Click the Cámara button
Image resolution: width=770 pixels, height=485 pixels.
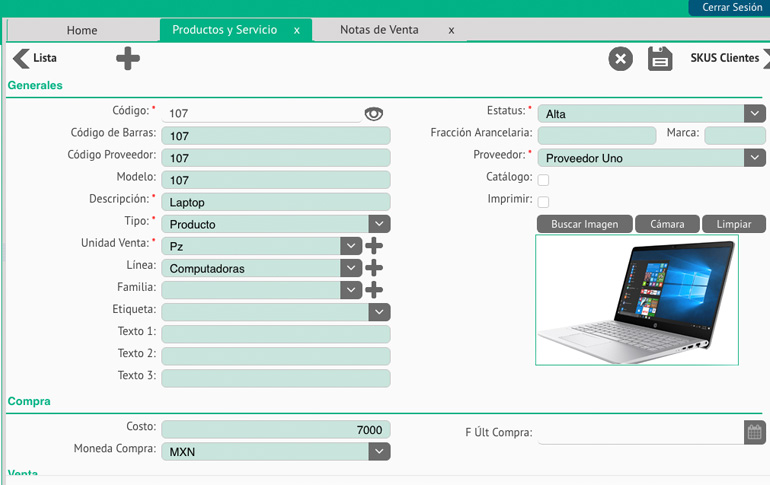[667, 224]
